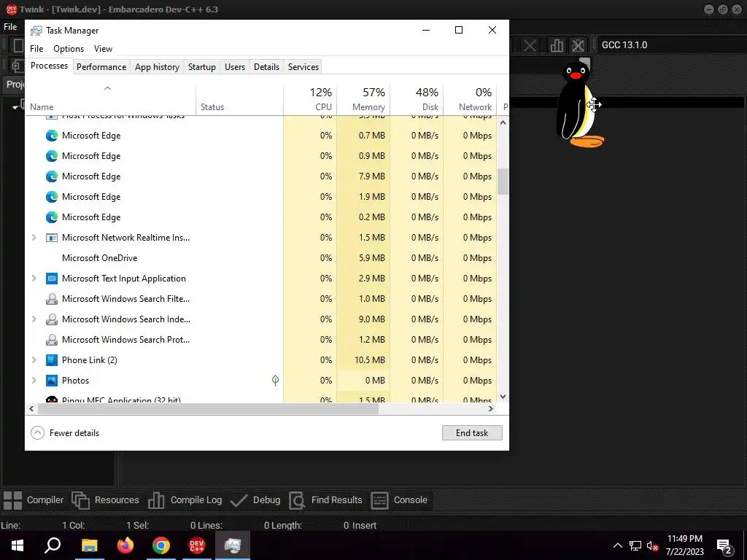Click Dev-C++ delete profiling information icon
Viewport: 747px width, 560px height.
[x=578, y=45]
